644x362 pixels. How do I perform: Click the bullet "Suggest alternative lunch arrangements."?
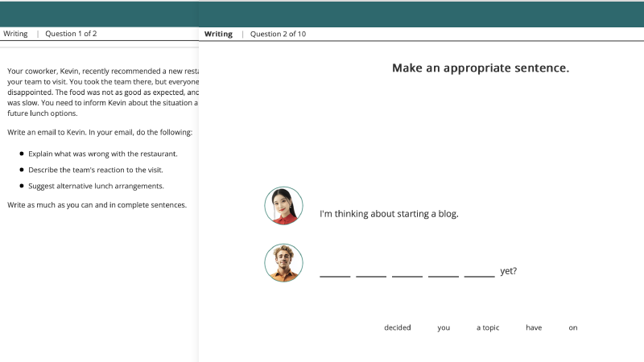tap(96, 186)
